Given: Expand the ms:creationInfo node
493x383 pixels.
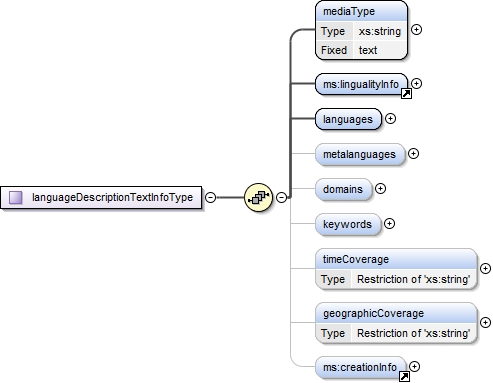Looking at the screenshot, I should click(x=414, y=366).
